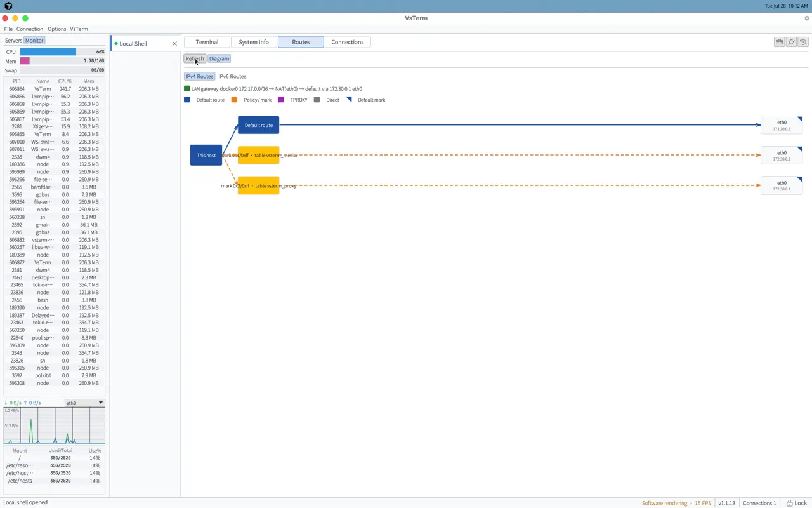Click the Swap usage bar
Image resolution: width=812 pixels, height=508 pixels.
coord(62,70)
